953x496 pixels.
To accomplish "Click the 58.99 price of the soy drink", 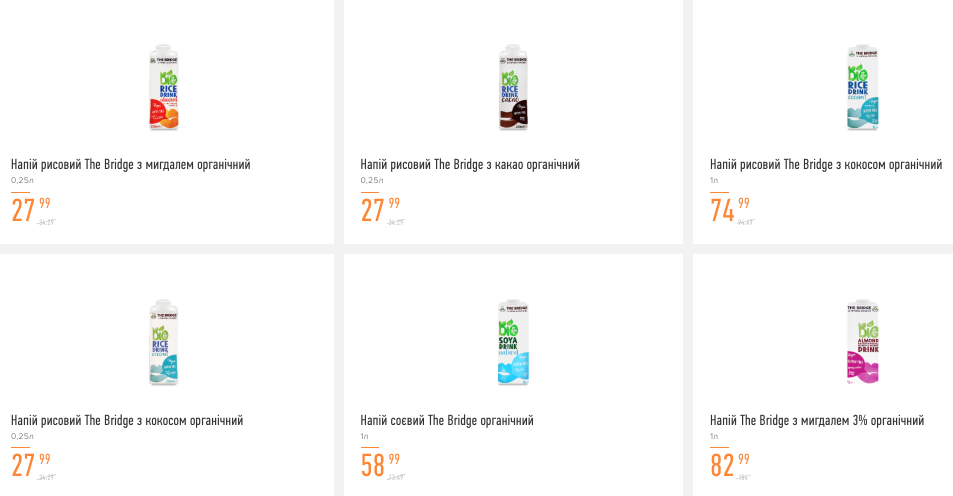I will (380, 465).
